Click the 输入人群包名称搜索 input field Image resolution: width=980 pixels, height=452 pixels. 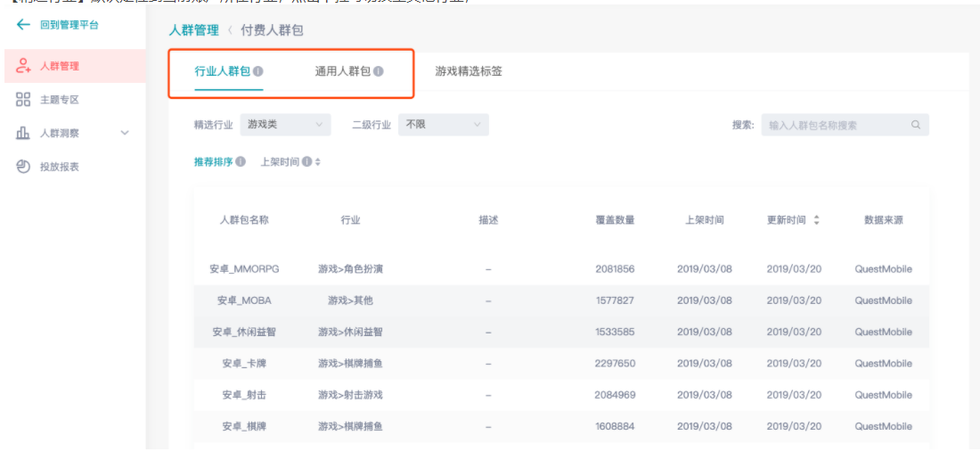pos(836,125)
